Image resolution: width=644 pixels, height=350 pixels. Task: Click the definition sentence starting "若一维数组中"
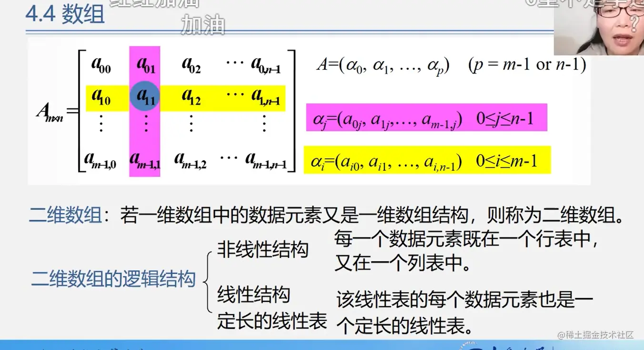coord(372,215)
